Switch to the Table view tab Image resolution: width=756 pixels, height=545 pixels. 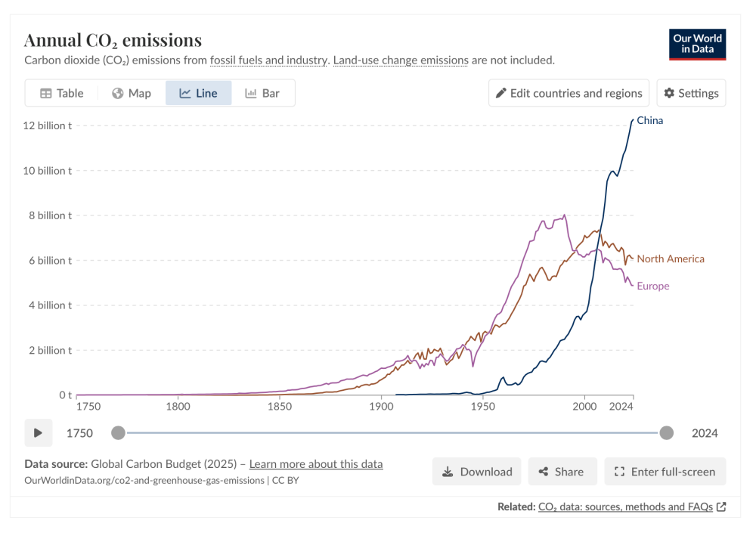point(62,93)
